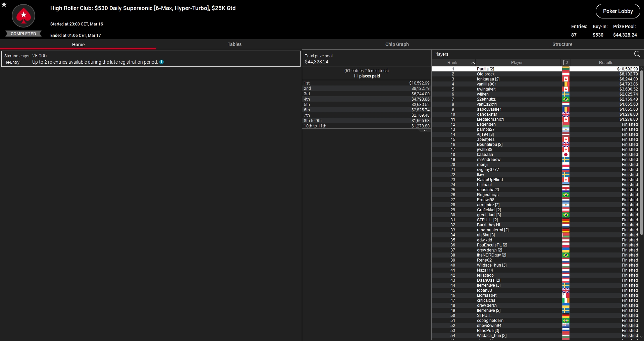Select player row Old brock
The image size is (644, 341).
[x=536, y=74]
